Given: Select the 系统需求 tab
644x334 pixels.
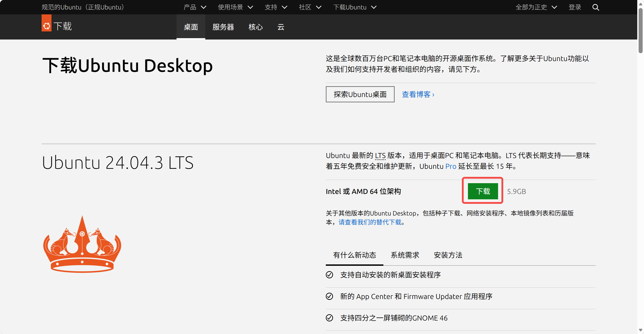Looking at the screenshot, I should coord(405,255).
